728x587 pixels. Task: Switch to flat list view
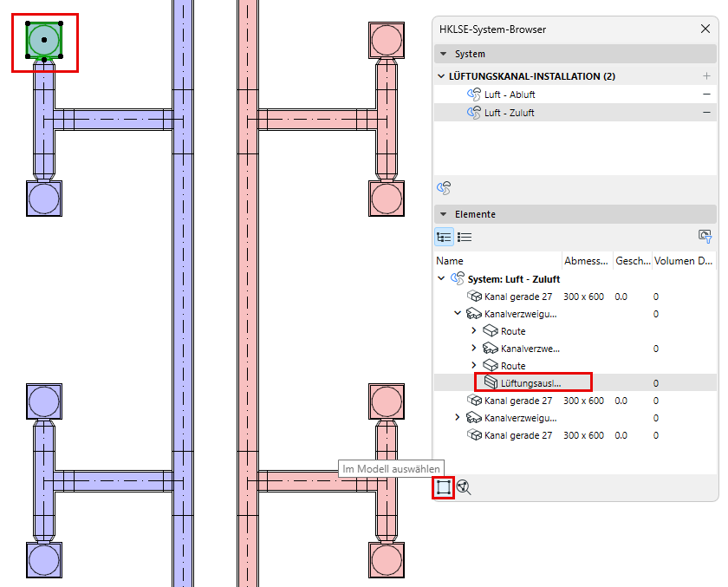pos(465,237)
